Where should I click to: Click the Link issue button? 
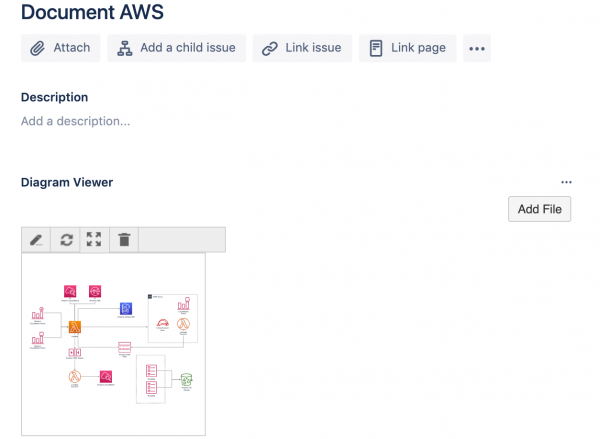tap(302, 48)
